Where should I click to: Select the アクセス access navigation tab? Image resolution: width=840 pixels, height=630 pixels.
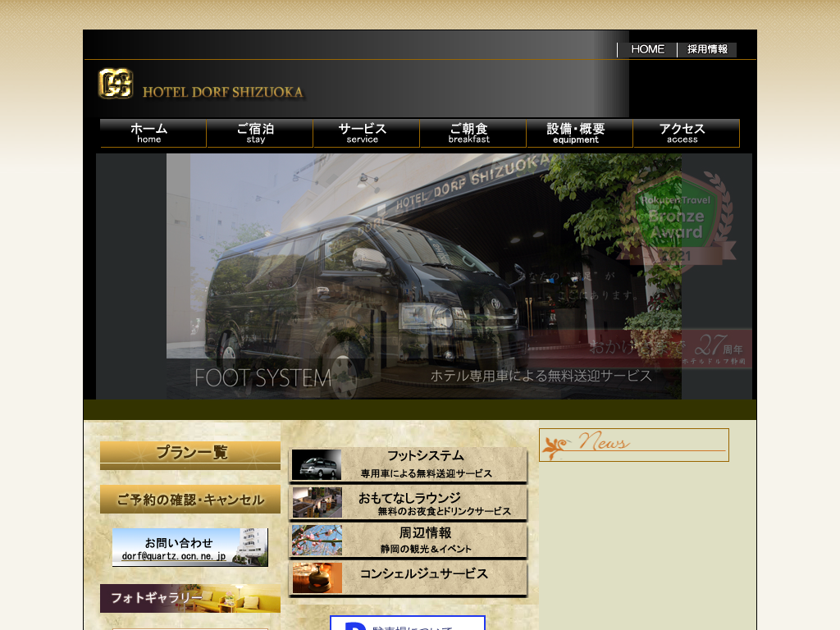pos(687,133)
